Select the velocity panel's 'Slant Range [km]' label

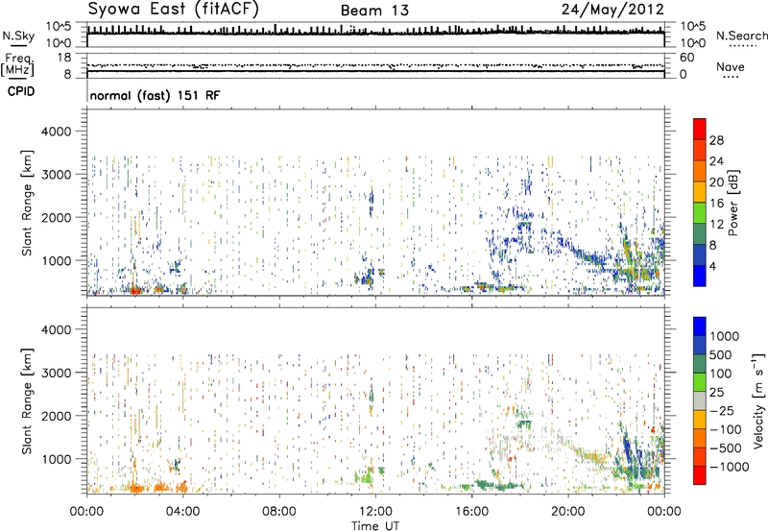[27, 400]
